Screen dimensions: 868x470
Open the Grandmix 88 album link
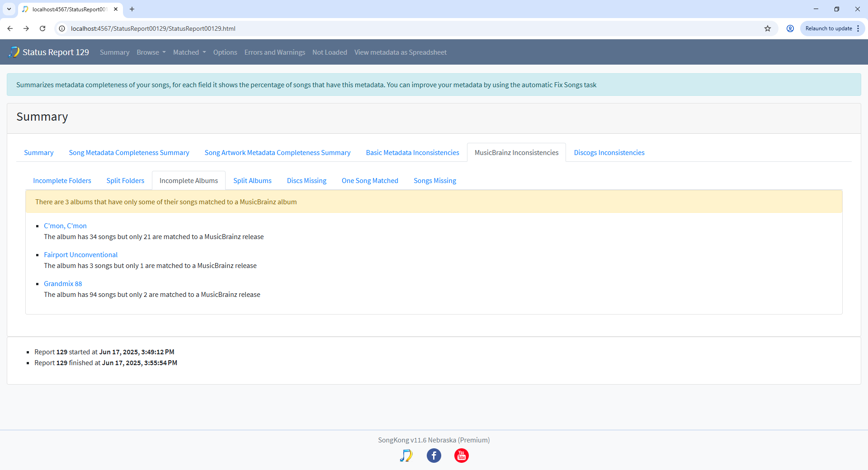[63, 284]
